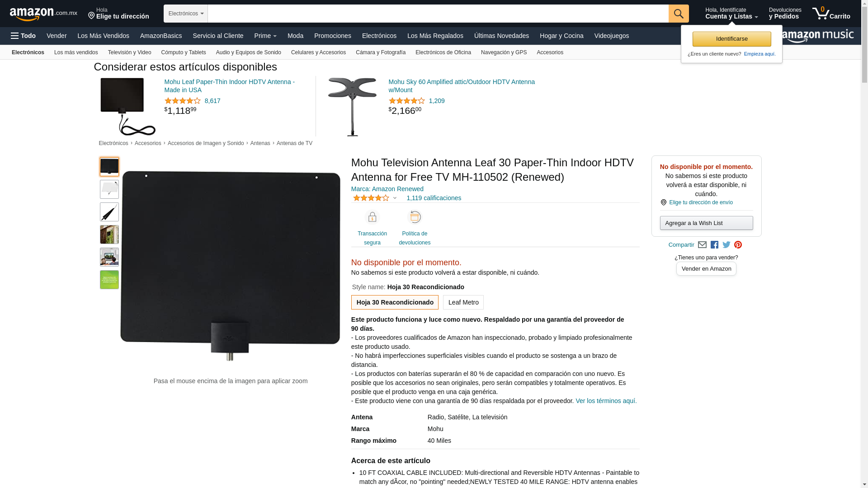Select the green product thumbnail image
Viewport: 868px width, 488px height.
pos(109,280)
